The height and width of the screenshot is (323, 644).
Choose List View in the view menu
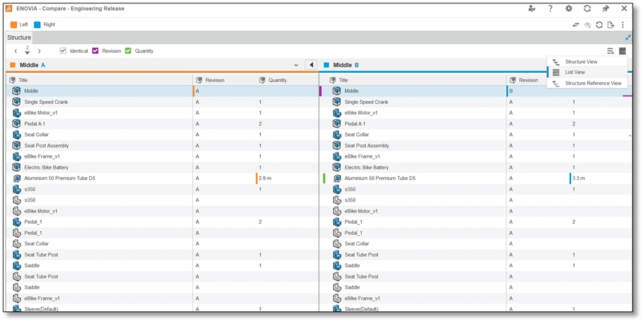(587, 72)
